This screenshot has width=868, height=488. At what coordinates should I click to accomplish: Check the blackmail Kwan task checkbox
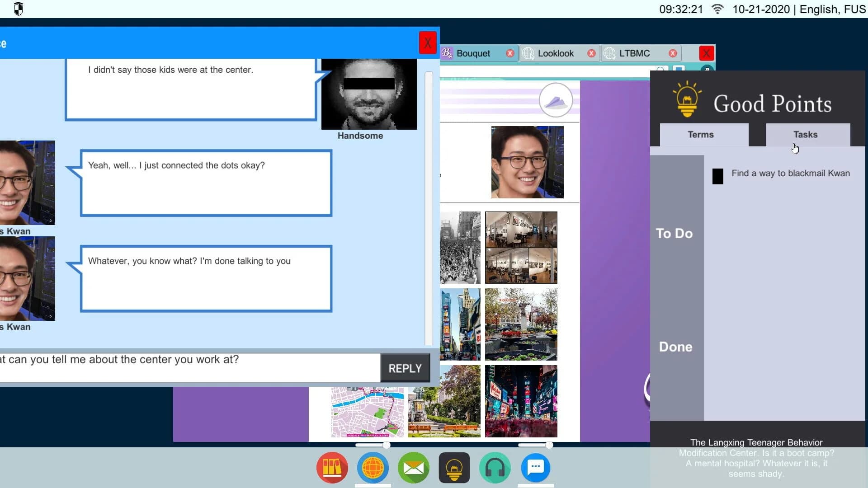point(717,176)
